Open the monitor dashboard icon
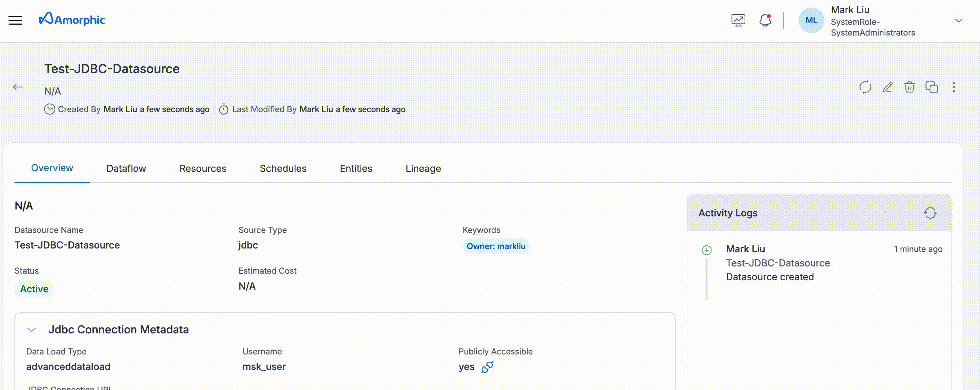This screenshot has width=980, height=390. (738, 20)
